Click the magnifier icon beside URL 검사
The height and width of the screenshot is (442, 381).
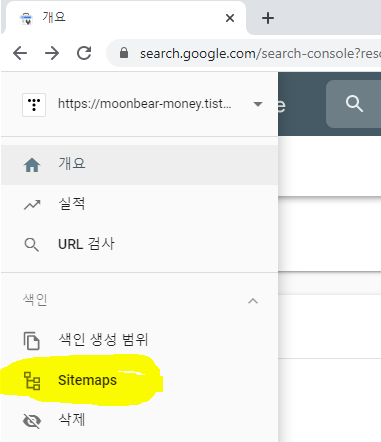tap(32, 245)
